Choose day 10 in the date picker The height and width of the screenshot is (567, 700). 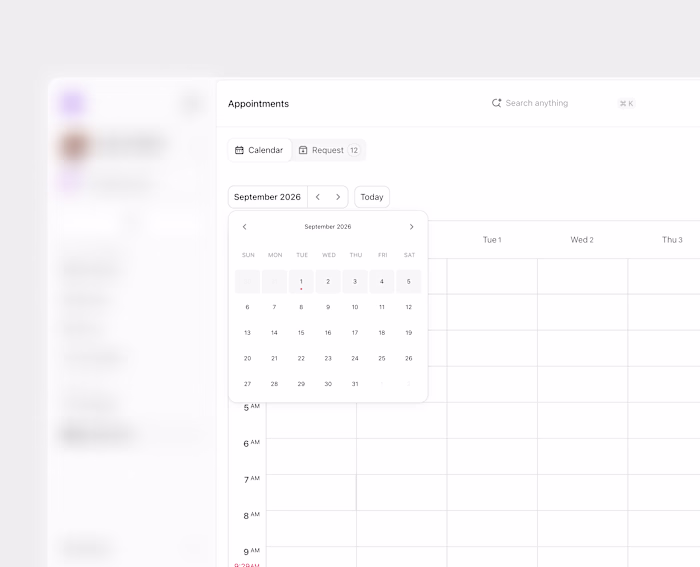coord(355,307)
